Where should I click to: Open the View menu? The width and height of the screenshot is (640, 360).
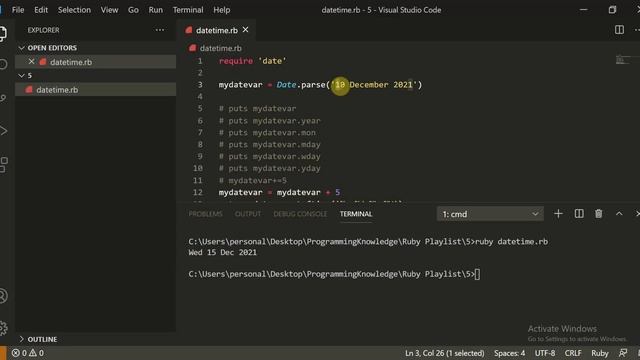(x=109, y=10)
